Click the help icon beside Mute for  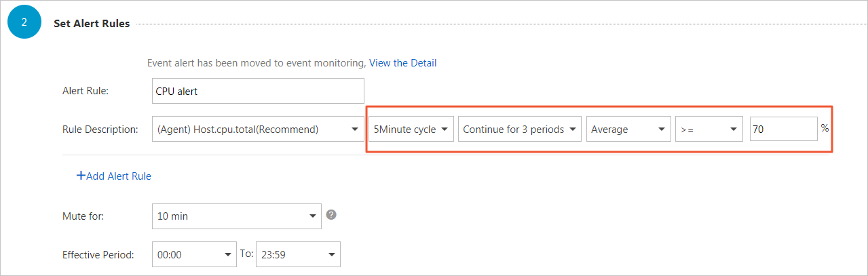pos(331,215)
